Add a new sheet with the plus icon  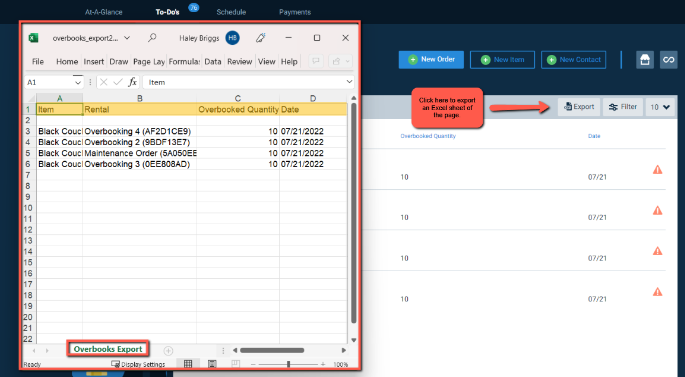(x=168, y=350)
